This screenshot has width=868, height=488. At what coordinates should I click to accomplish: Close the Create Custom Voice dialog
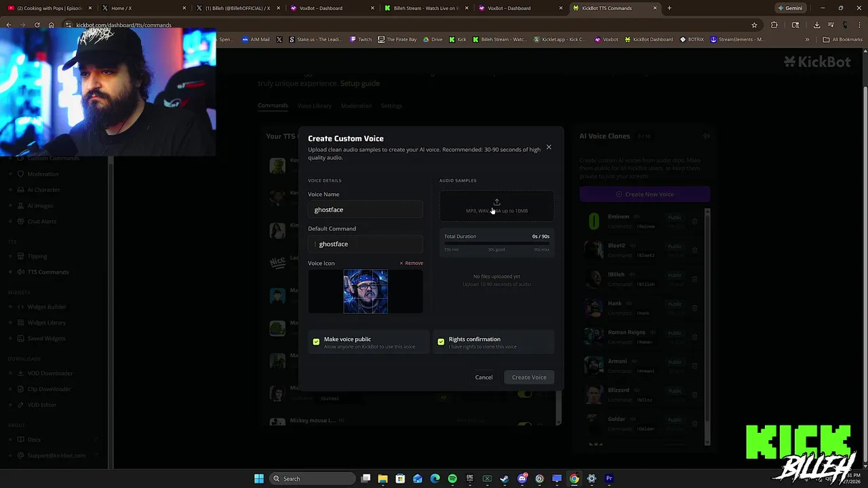point(549,147)
